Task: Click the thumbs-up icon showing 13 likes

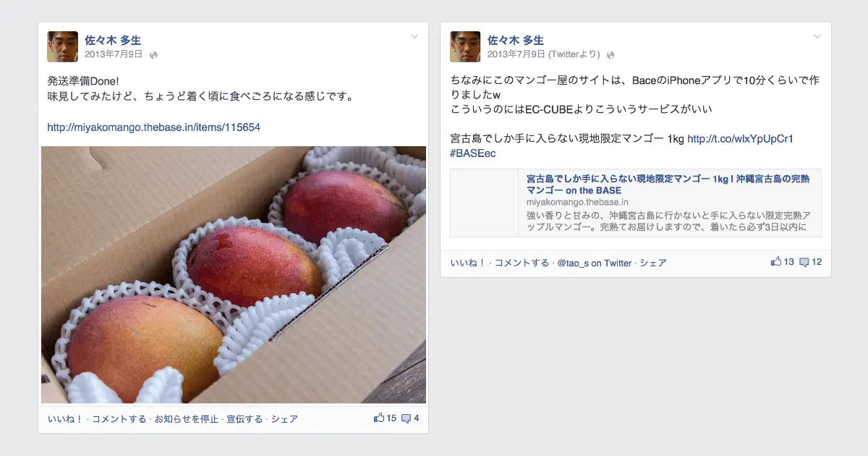Action: coord(776,261)
